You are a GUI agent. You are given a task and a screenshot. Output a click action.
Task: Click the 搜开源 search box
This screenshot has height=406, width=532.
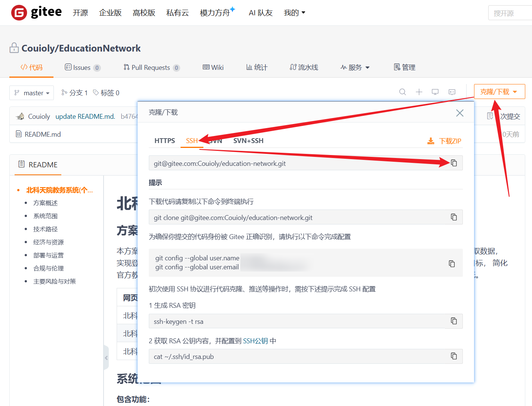click(510, 13)
